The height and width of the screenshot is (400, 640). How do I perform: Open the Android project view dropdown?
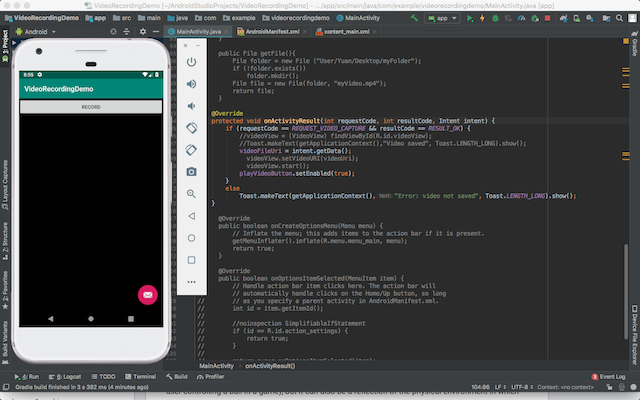click(x=36, y=32)
